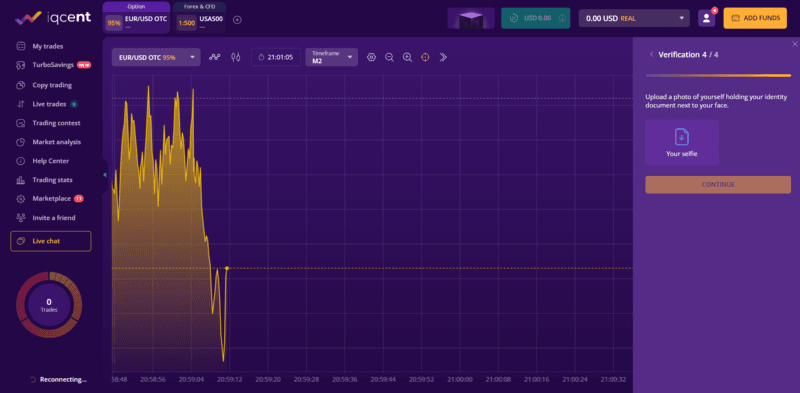Go back from Verification step 4
800x393 pixels.
coord(652,55)
